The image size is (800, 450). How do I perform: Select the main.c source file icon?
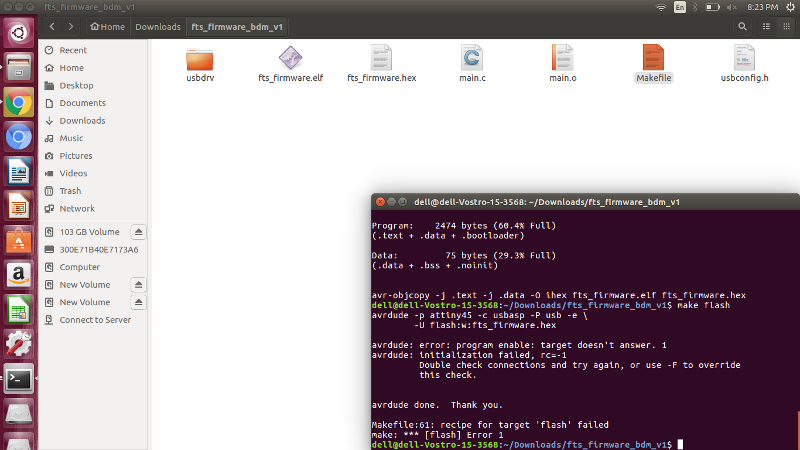472,58
